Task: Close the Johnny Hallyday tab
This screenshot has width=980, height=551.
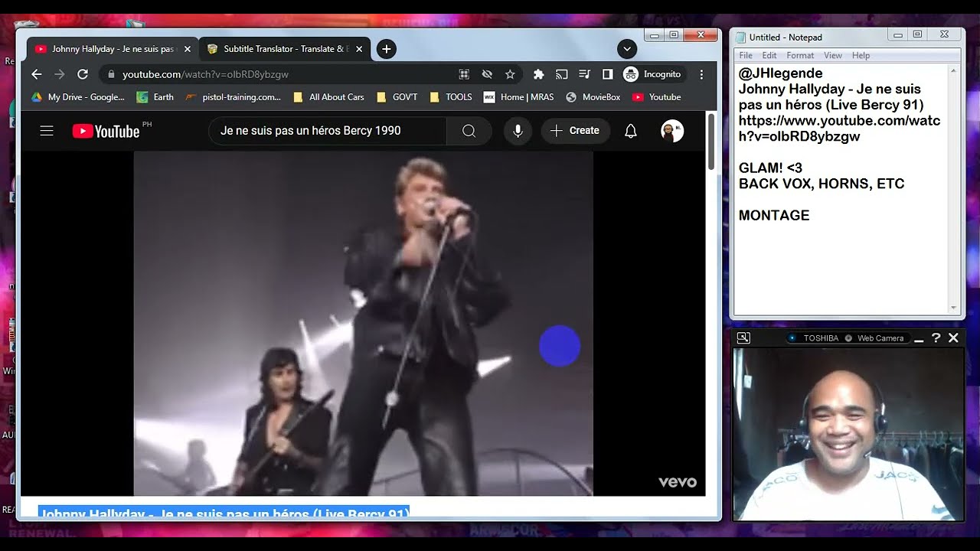Action: click(188, 49)
